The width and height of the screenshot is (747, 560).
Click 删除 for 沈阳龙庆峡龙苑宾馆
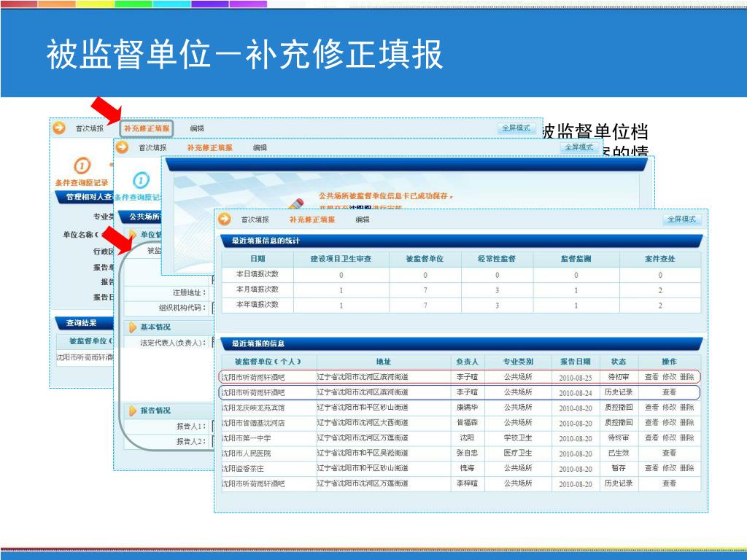coord(687,407)
